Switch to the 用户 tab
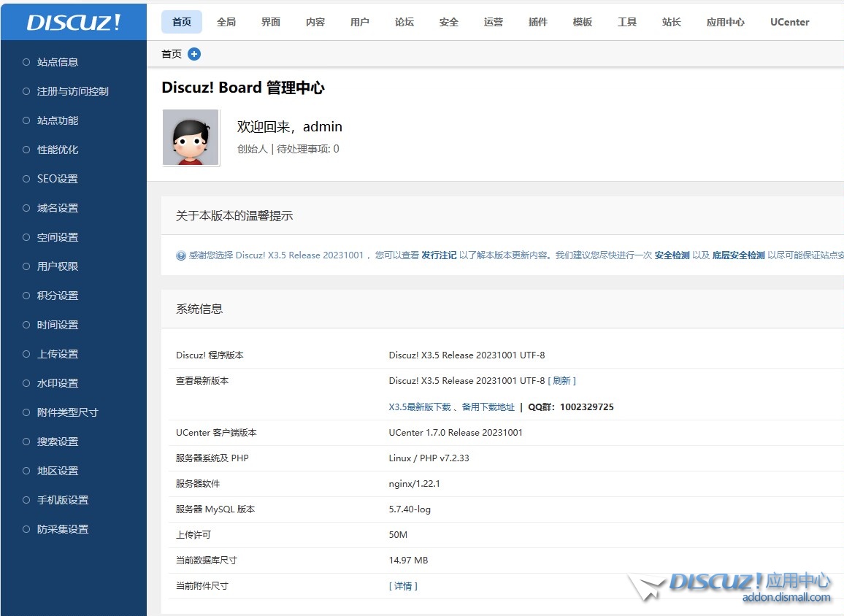The width and height of the screenshot is (844, 616). coord(360,22)
